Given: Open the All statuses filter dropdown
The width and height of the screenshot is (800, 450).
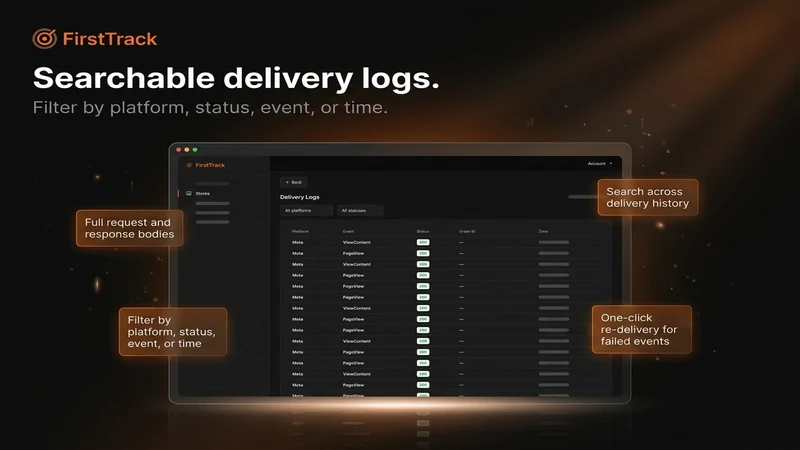Looking at the screenshot, I should coord(360,210).
